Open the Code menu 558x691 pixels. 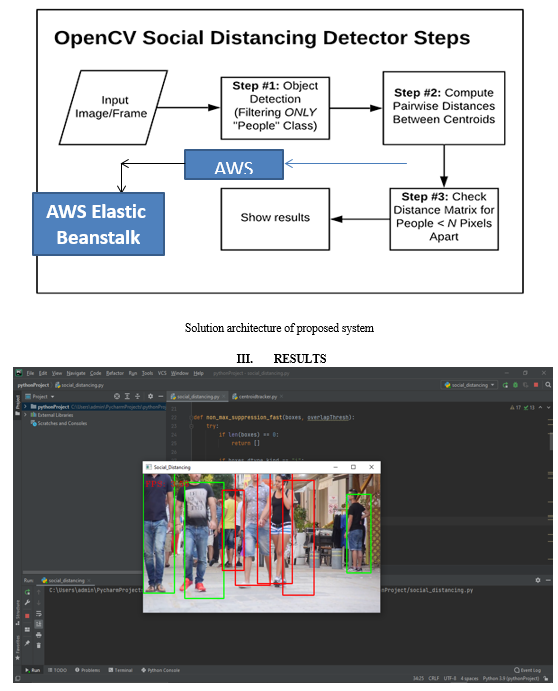click(96, 373)
